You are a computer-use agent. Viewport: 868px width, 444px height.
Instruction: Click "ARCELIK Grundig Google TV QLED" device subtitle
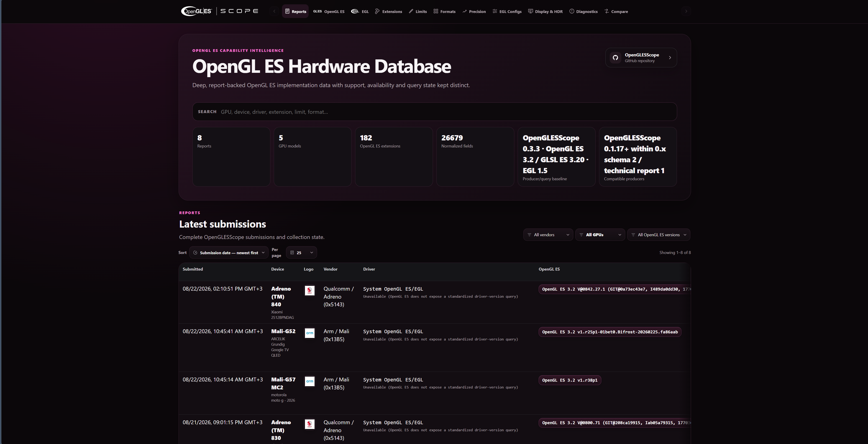coord(280,347)
